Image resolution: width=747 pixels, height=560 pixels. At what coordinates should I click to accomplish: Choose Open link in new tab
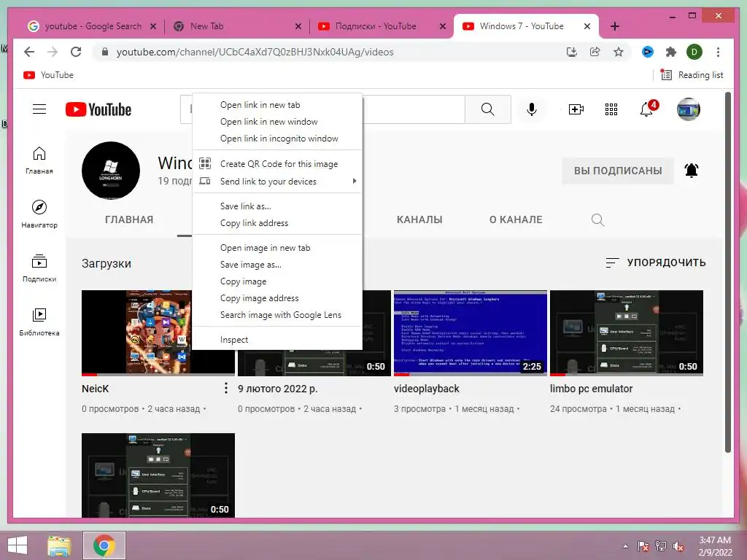click(277, 105)
